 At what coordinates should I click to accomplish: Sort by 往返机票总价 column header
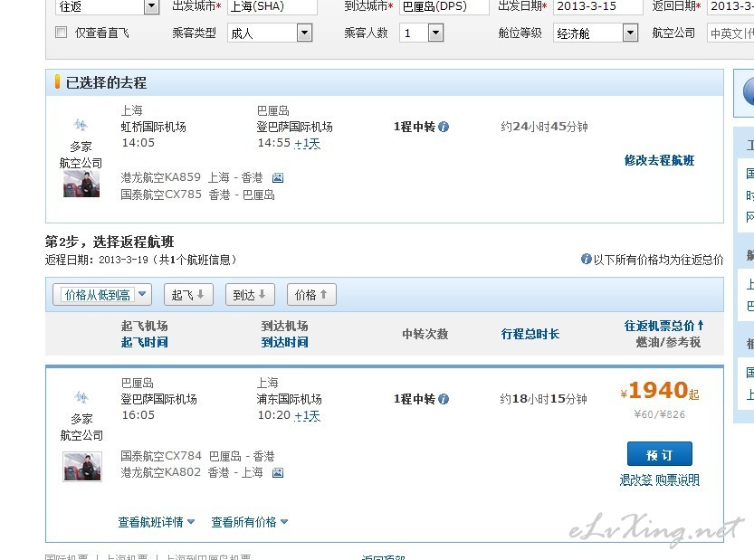tap(663, 326)
